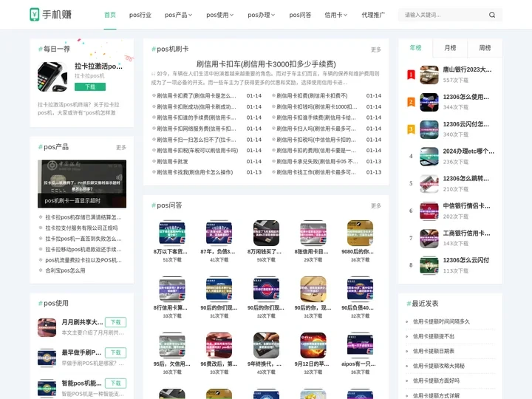Viewport: 532px width, 399px height.
Task: Open the 12306怎么使用 ranking thumbnail
Action: pyautogui.click(x=429, y=102)
